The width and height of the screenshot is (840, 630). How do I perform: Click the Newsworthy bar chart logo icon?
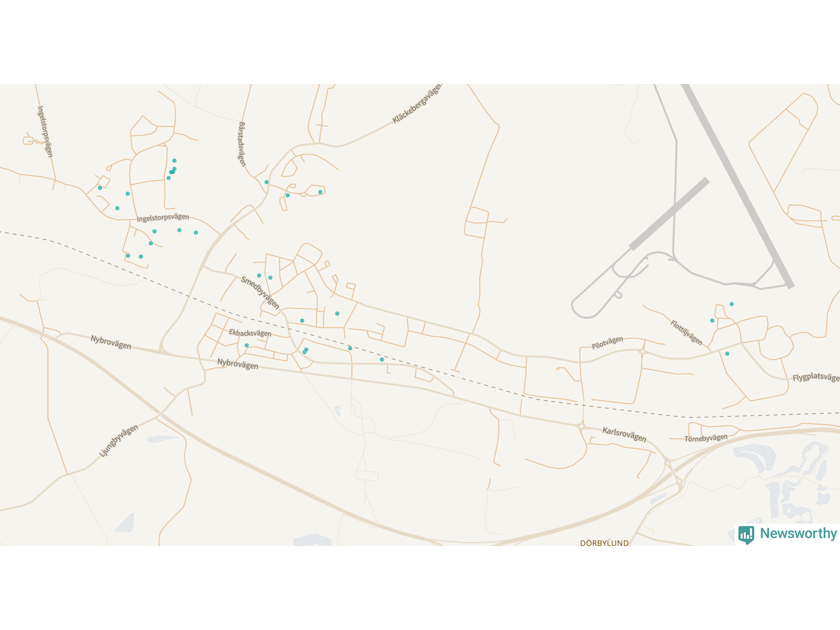746,535
